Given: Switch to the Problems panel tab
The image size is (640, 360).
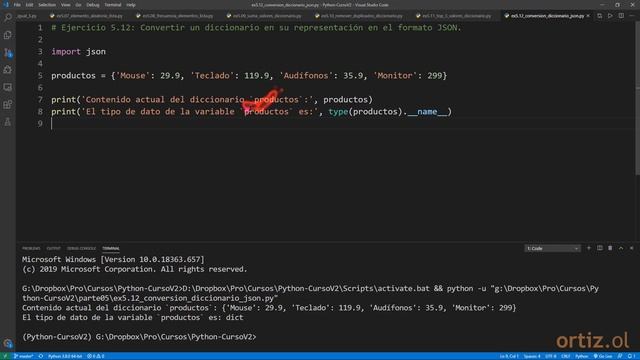Looking at the screenshot, I should tap(31, 248).
